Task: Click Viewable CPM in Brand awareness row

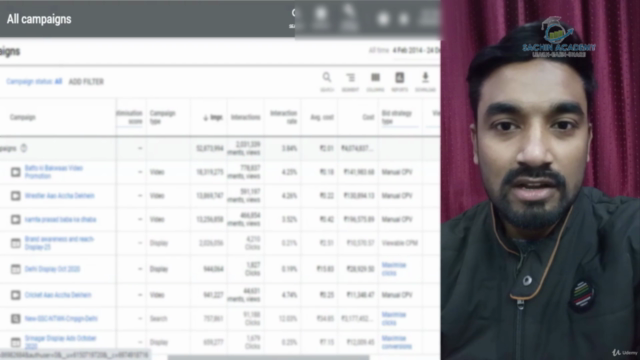Action: coord(400,243)
